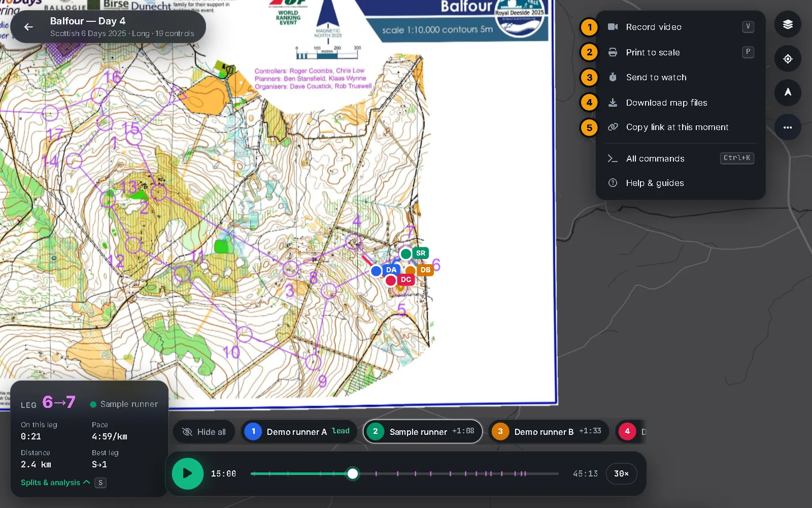
Task: Toggle the red runner 4 chip
Action: point(630,432)
